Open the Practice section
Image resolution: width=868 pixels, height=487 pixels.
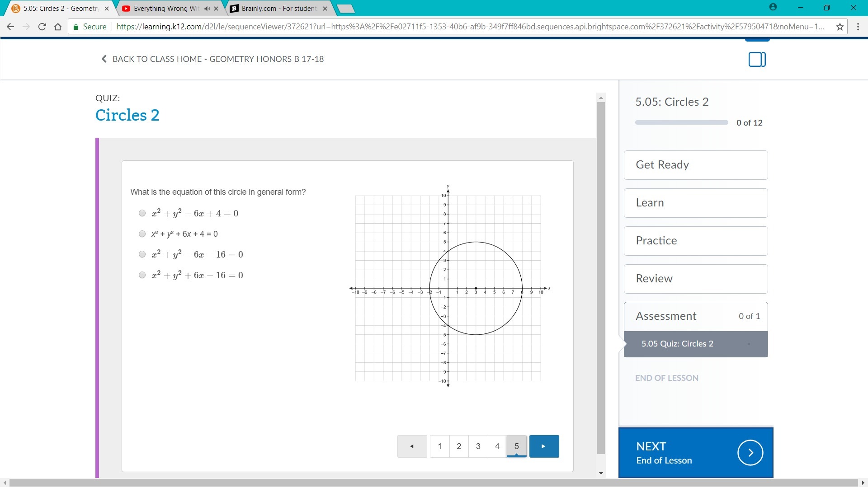pyautogui.click(x=696, y=241)
